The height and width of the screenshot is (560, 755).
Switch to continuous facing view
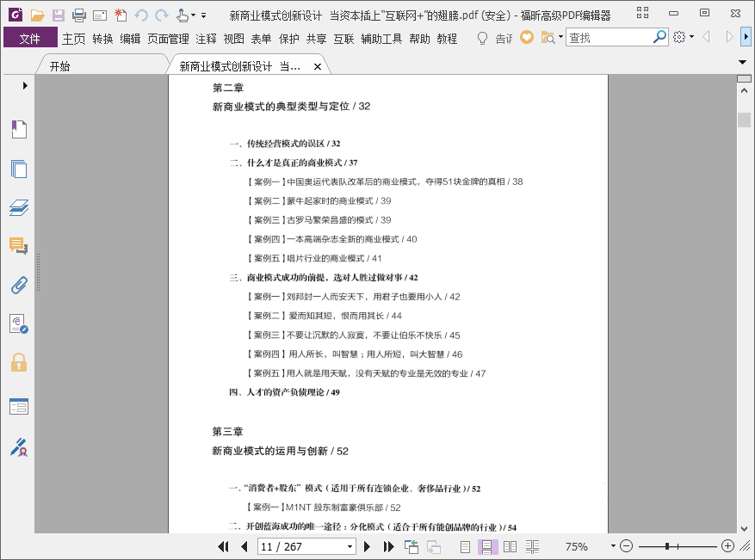pyautogui.click(x=532, y=546)
